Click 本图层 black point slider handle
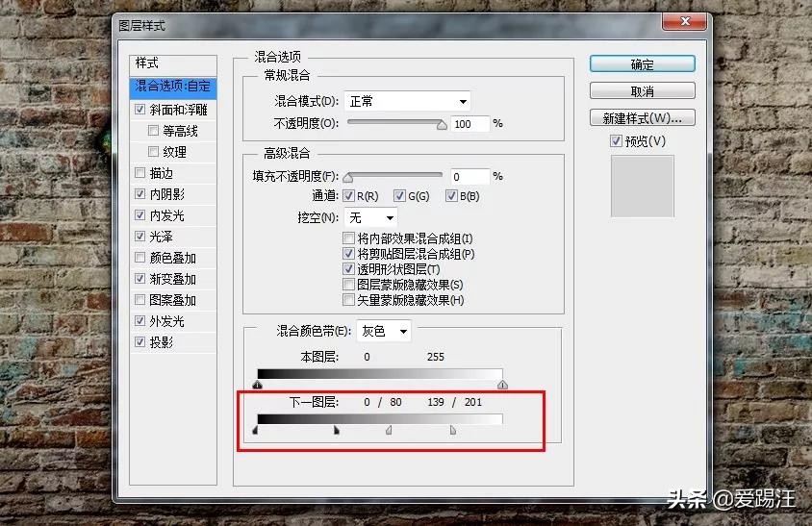The height and width of the screenshot is (526, 812). click(258, 384)
